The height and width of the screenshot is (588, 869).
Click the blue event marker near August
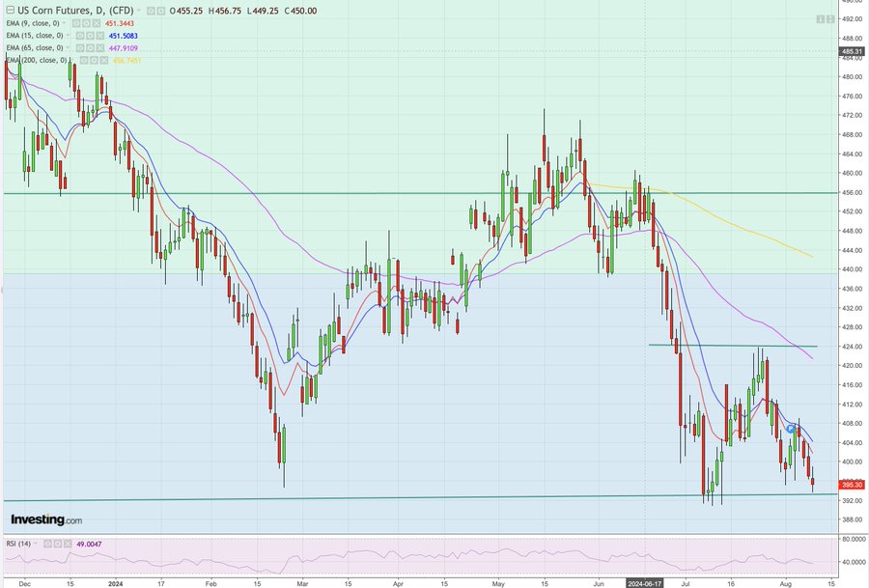pyautogui.click(x=791, y=428)
